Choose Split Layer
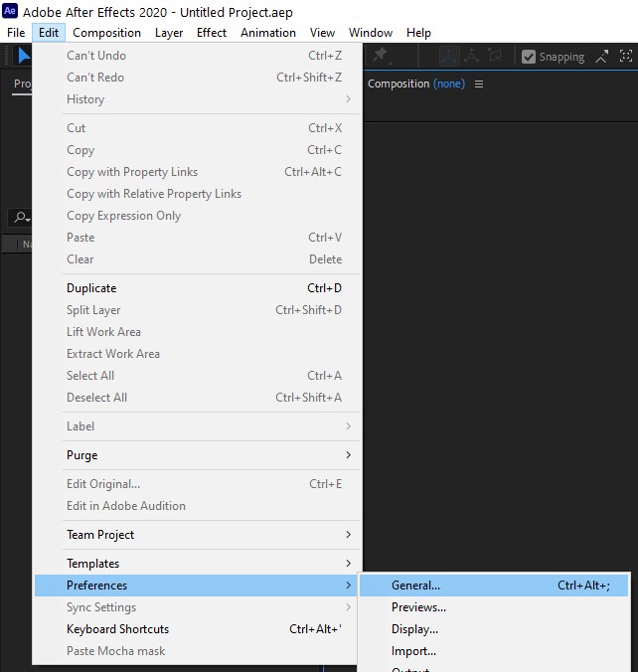The width and height of the screenshot is (638, 672). click(198, 310)
